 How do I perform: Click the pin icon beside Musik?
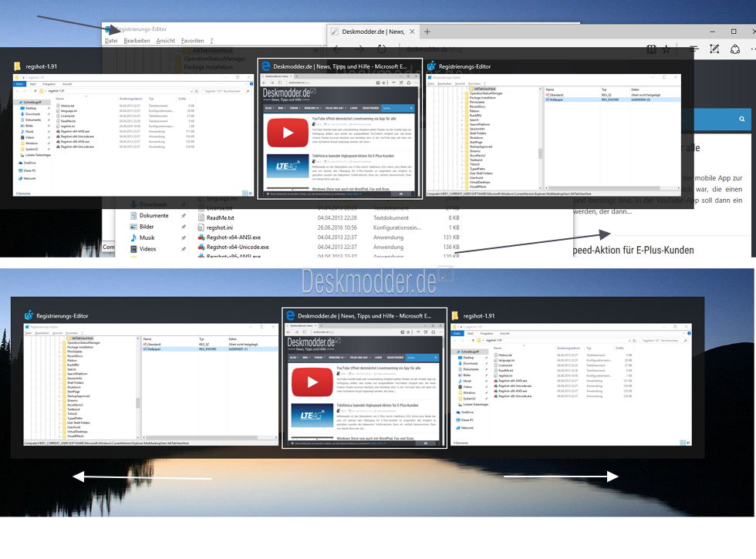pyautogui.click(x=184, y=237)
